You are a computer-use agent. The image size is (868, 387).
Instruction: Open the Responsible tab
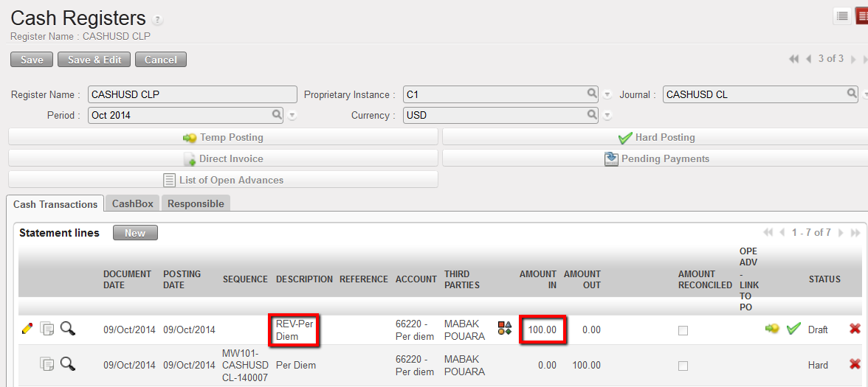pyautogui.click(x=196, y=203)
